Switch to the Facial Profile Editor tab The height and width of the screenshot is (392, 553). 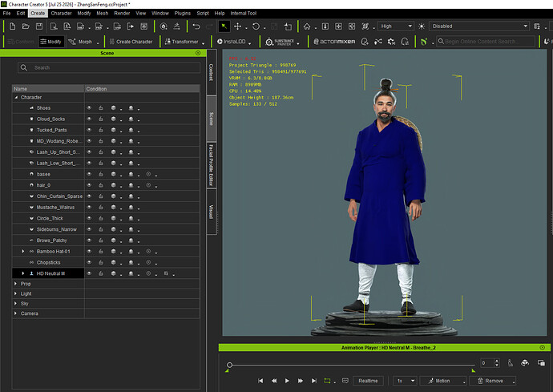click(x=212, y=165)
